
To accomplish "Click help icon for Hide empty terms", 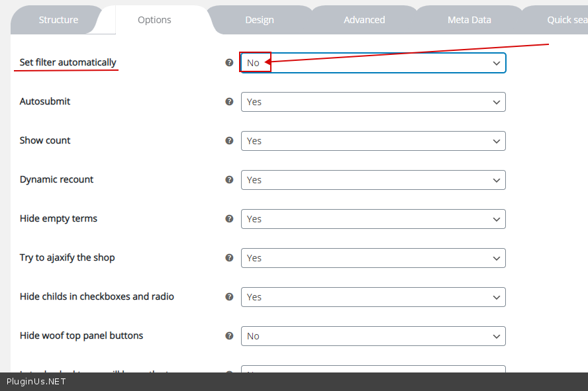I will pyautogui.click(x=229, y=219).
